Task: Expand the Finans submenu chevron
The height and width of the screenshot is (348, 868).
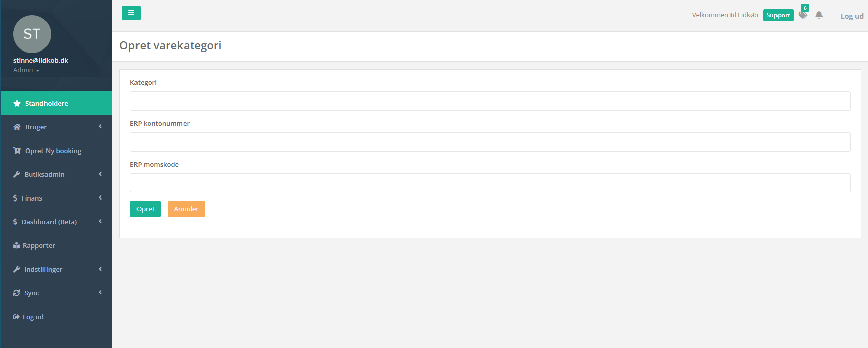Action: pyautogui.click(x=100, y=198)
